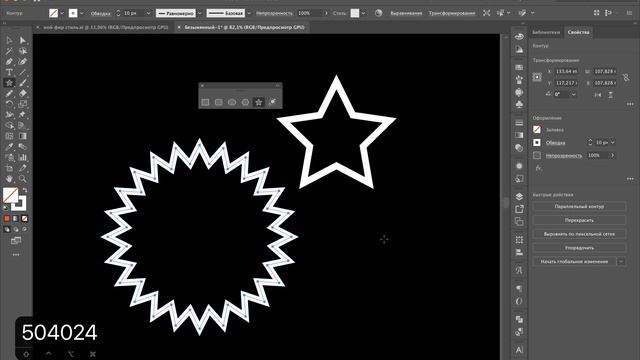Screen dimensions: 640x360
Task: Click Выровнять по пиксельной сетке button
Action: (579, 234)
